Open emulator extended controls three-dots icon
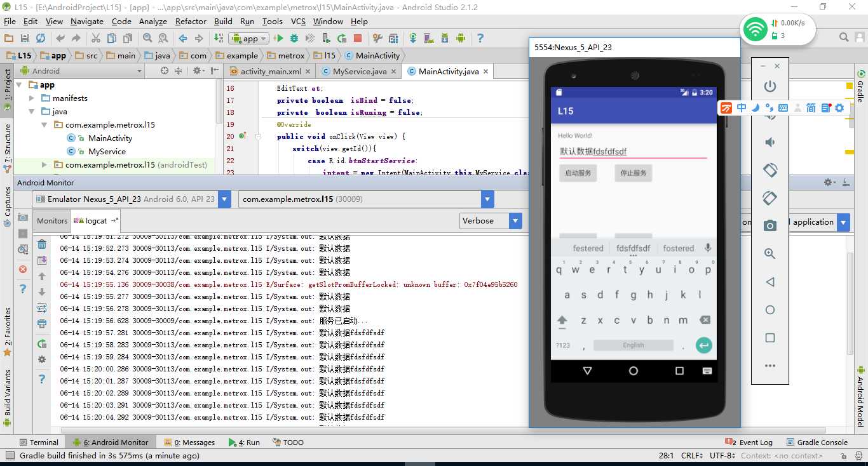868x466 pixels. tap(770, 366)
